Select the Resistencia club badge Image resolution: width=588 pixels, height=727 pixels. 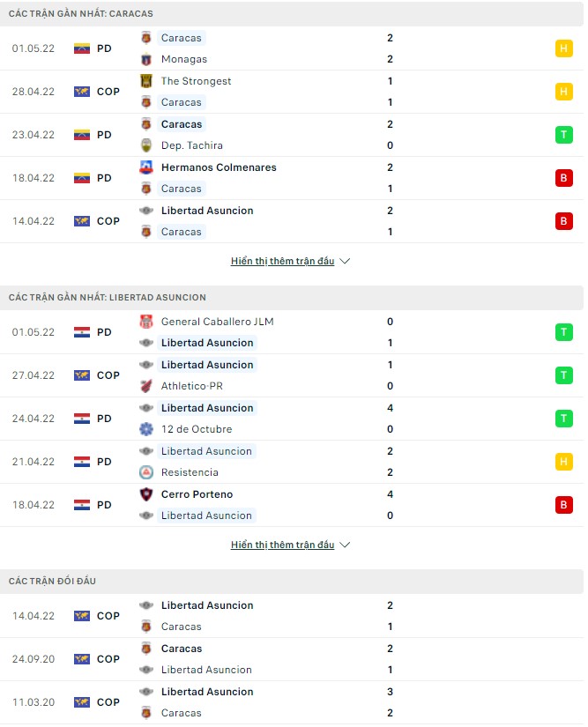tap(148, 472)
